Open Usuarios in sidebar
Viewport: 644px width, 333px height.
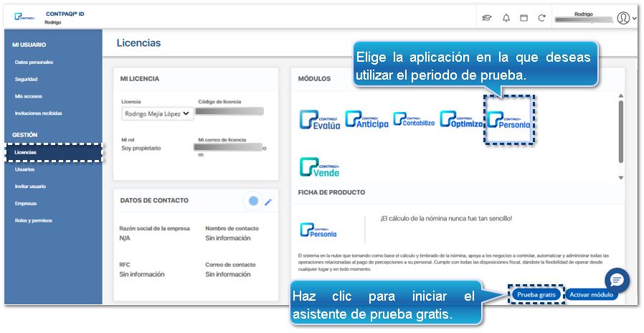[x=24, y=169]
